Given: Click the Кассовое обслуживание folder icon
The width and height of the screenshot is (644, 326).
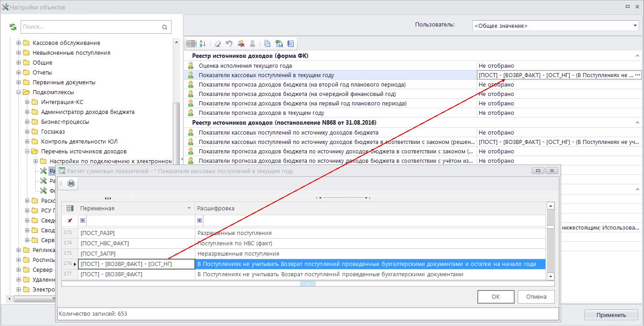Looking at the screenshot, I should 26,43.
